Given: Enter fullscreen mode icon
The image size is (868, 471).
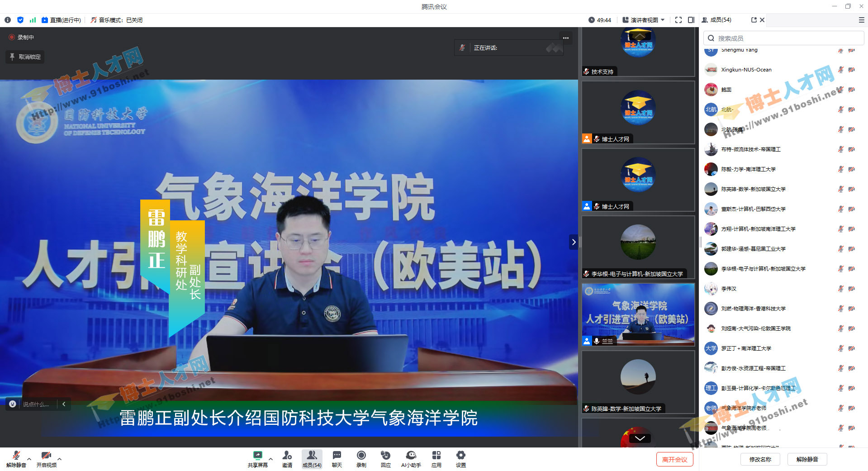Looking at the screenshot, I should click(x=678, y=20).
